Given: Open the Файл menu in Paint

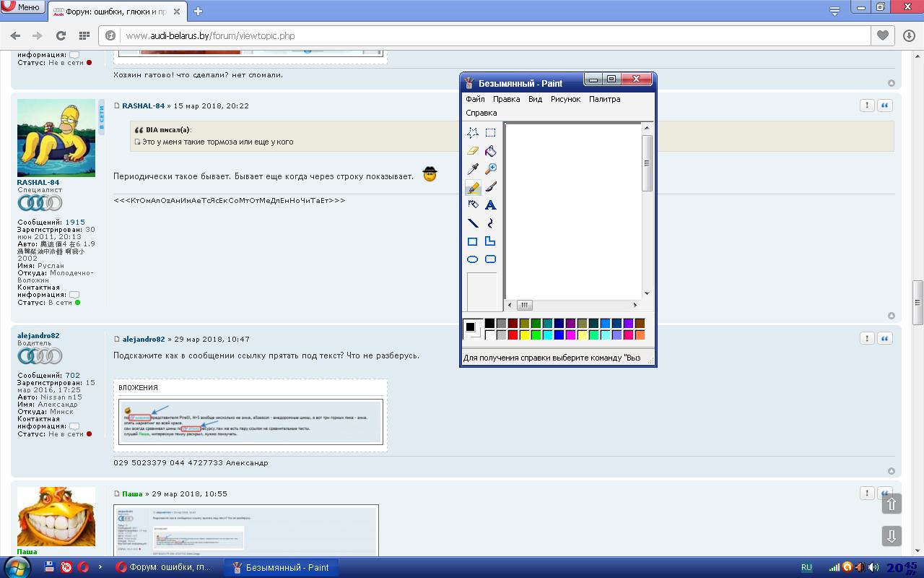Looking at the screenshot, I should (475, 99).
